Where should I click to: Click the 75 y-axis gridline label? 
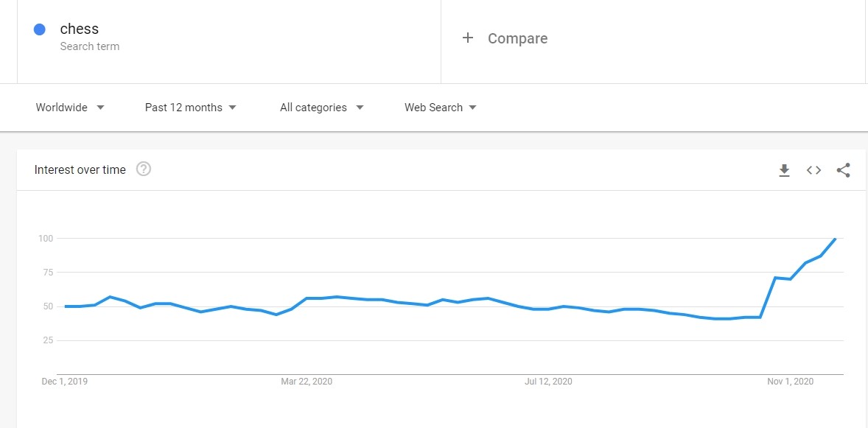(48, 273)
